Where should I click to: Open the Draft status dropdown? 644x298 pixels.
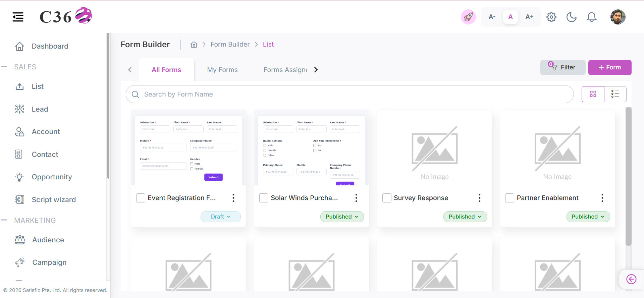pyautogui.click(x=221, y=217)
